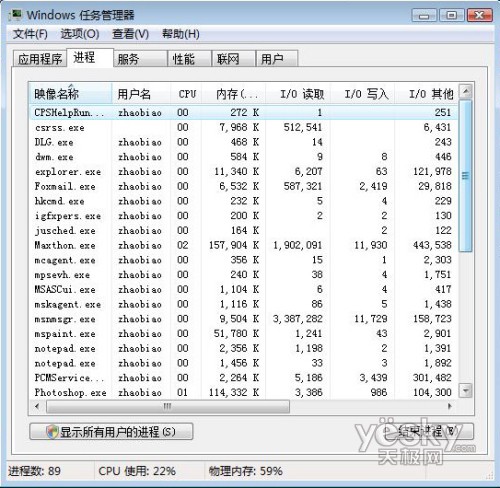
Task: Open the 查看(V) menu
Action: [131, 34]
